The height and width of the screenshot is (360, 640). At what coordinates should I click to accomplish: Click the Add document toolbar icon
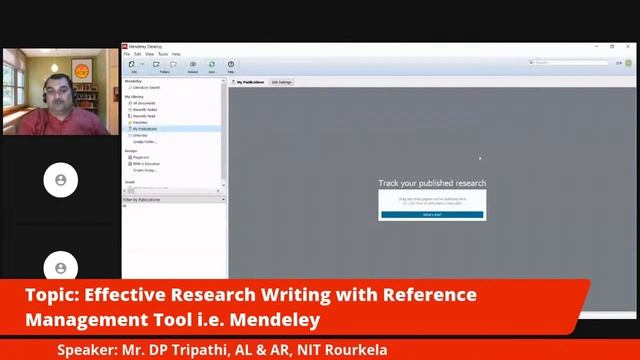click(132, 64)
